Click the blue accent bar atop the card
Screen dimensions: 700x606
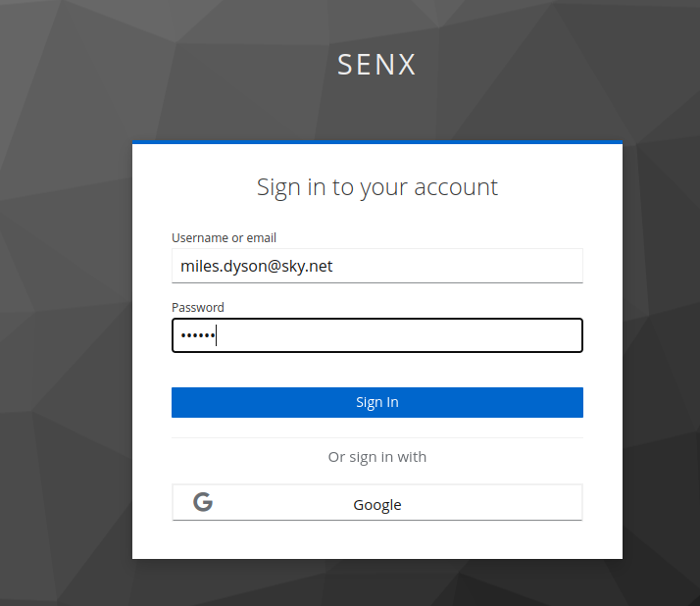pyautogui.click(x=377, y=143)
